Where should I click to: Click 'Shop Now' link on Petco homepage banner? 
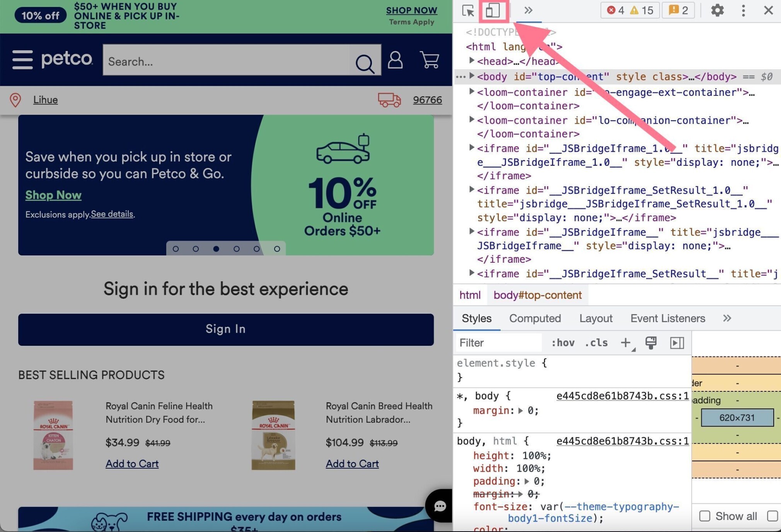[53, 193]
